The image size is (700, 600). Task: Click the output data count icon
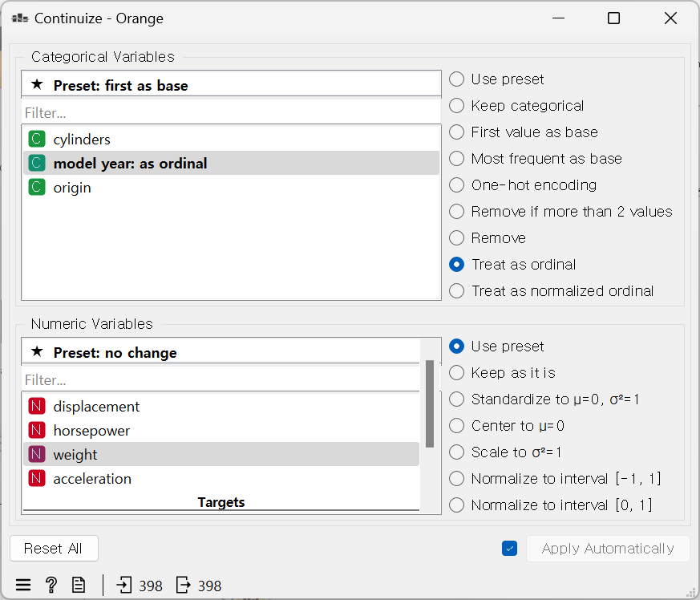(184, 585)
